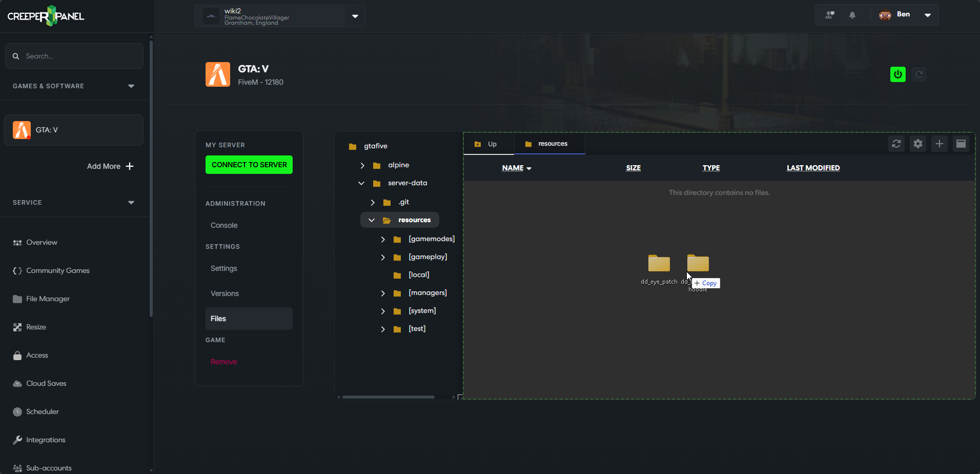This screenshot has height=474, width=980.
Task: Click CONNECT TO SERVER button
Action: (x=249, y=165)
